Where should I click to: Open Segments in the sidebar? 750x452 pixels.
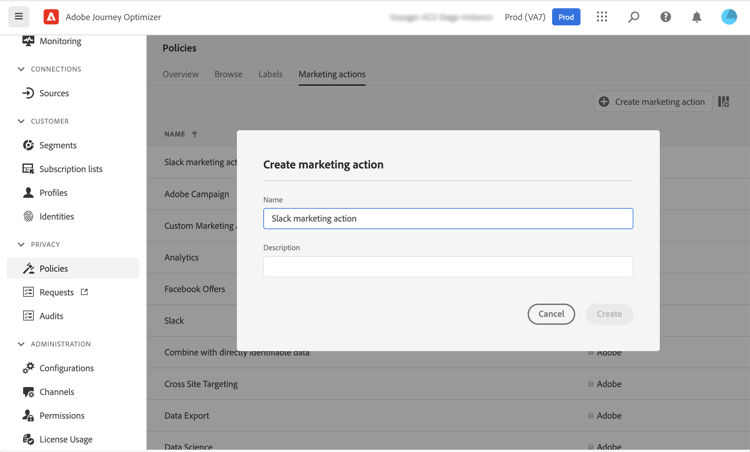(x=58, y=145)
